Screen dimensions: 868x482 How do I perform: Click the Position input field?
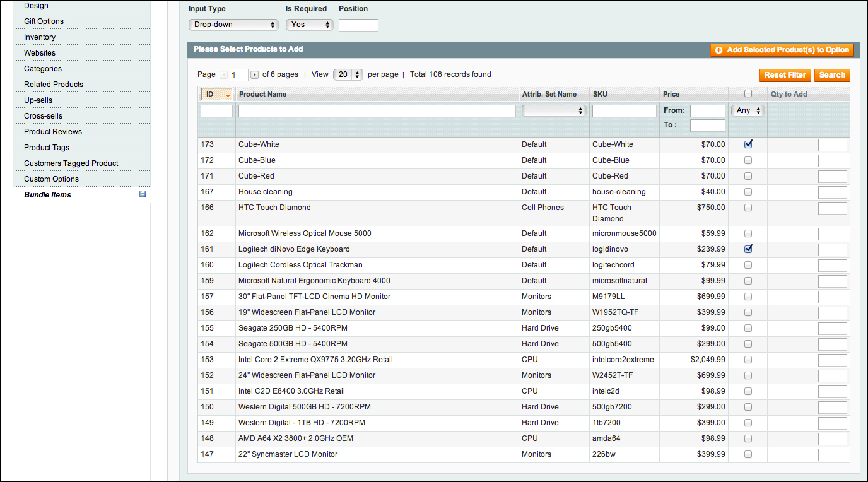pos(358,25)
